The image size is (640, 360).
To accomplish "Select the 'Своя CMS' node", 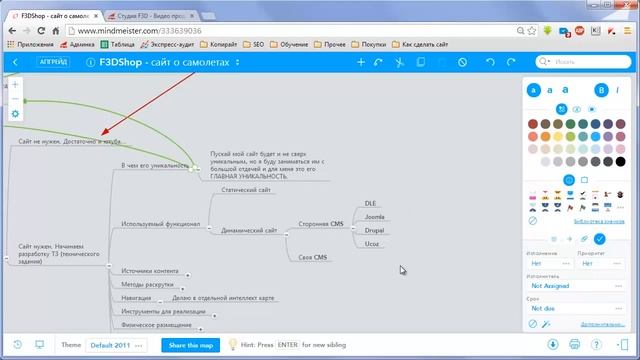I will [x=313, y=258].
